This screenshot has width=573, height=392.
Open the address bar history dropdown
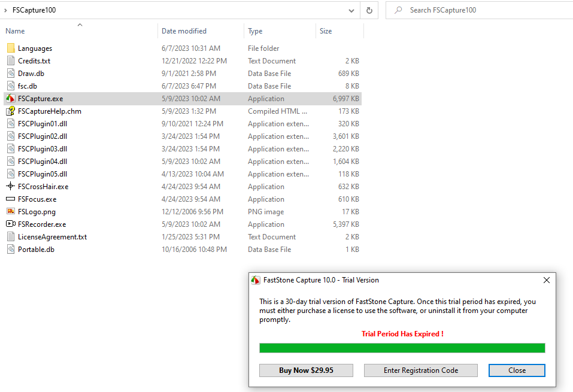pos(351,11)
